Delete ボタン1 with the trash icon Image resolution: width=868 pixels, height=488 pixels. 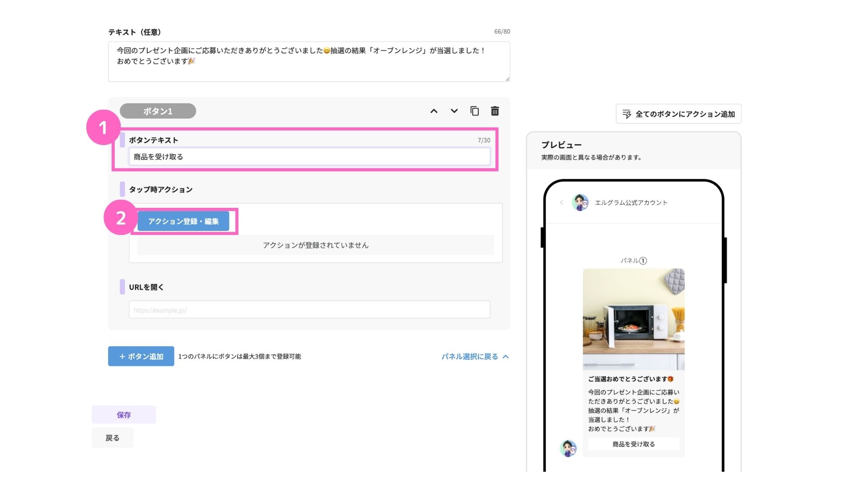[x=495, y=111]
